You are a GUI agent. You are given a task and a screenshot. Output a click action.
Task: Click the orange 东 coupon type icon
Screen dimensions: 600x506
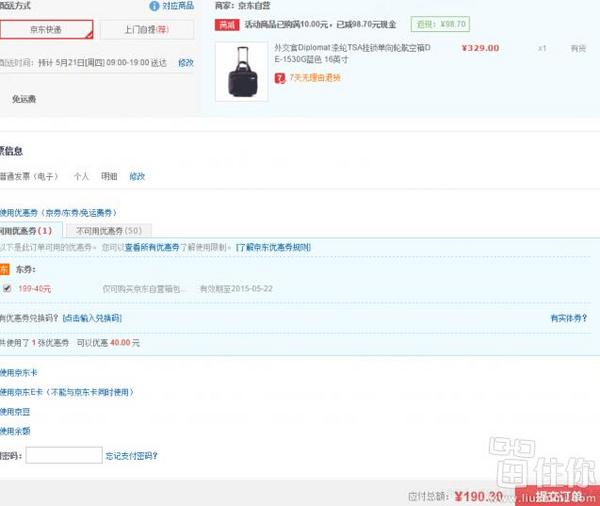pos(4,269)
